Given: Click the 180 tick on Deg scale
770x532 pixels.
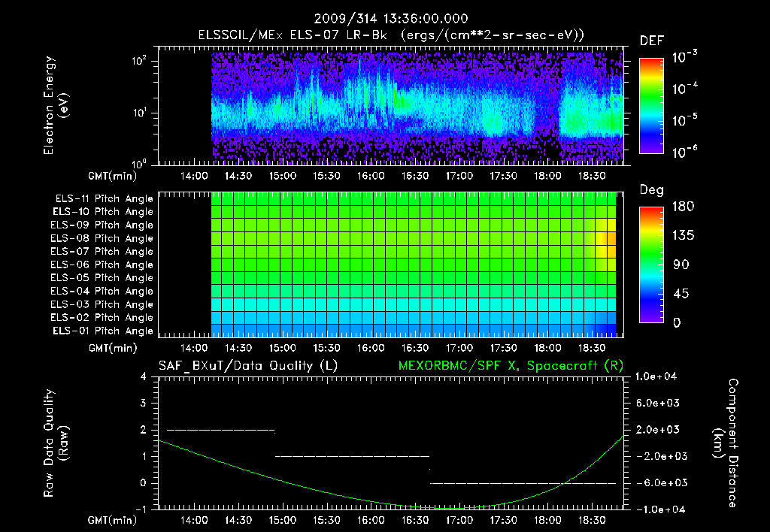Looking at the screenshot, I should pyautogui.click(x=683, y=207).
